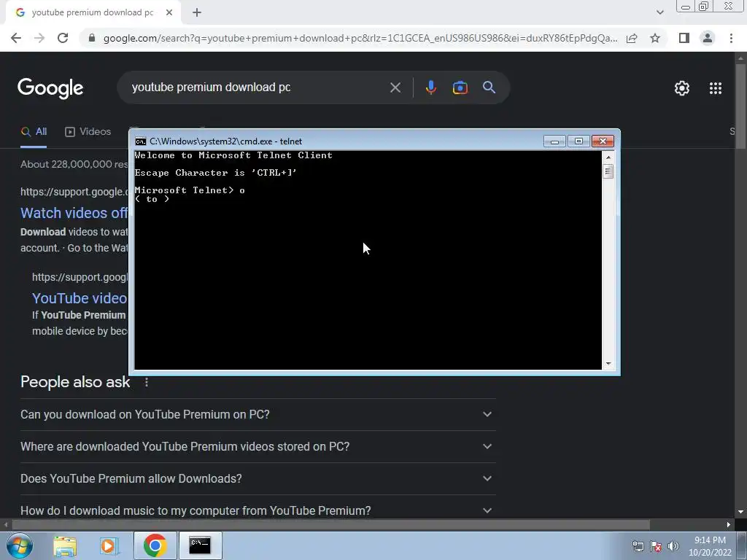Launch Windows Media Player from taskbar

tap(109, 545)
